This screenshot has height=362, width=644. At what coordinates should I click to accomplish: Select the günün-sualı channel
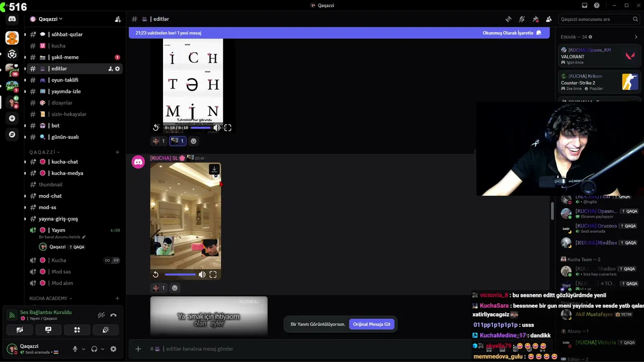(x=74, y=137)
